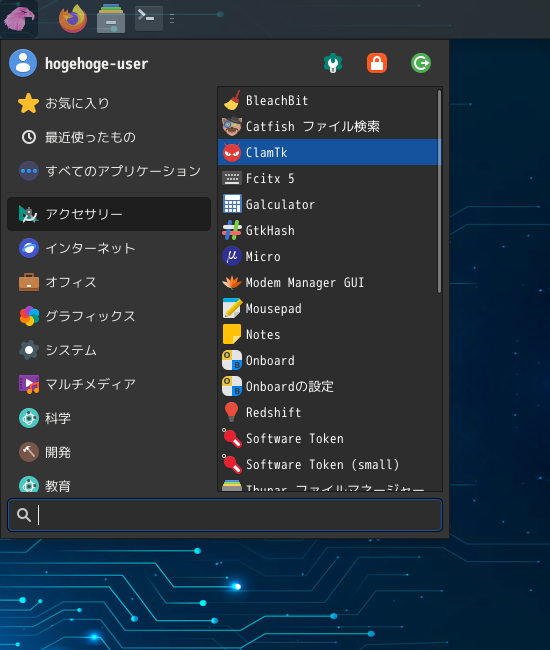Click the Catfish ファイル検索 icon
Image resolution: width=550 pixels, height=650 pixels.
pyautogui.click(x=232, y=126)
